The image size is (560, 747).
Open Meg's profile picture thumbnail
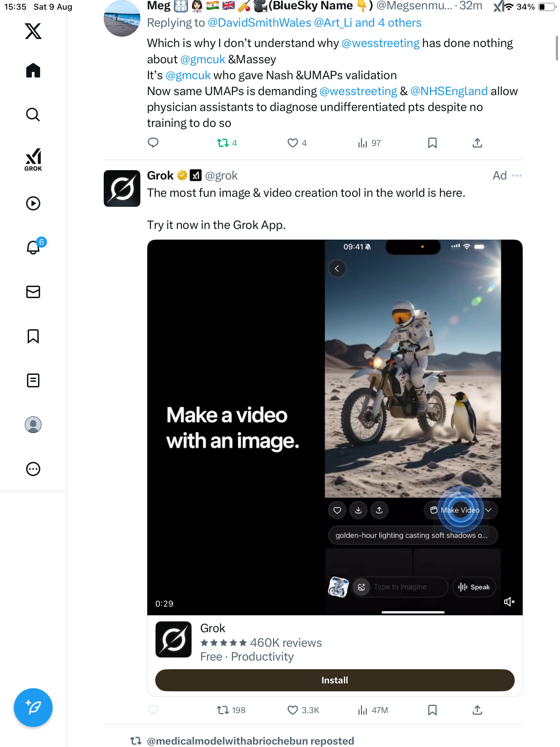point(122,18)
